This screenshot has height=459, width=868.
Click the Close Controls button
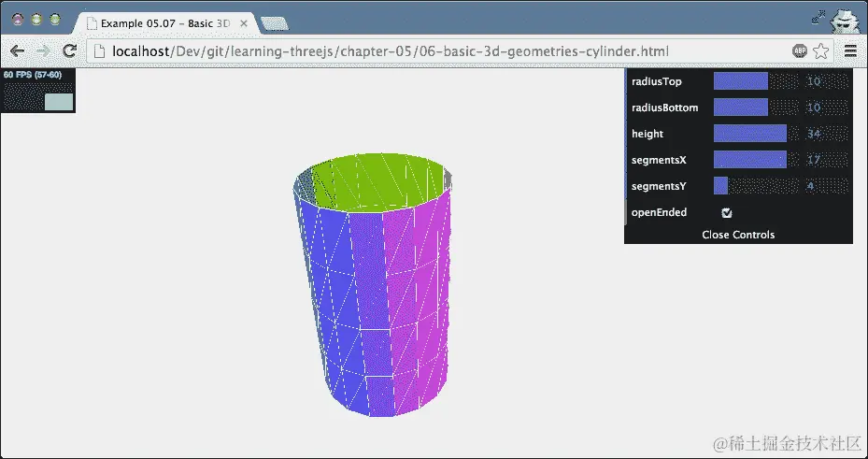[x=738, y=235]
